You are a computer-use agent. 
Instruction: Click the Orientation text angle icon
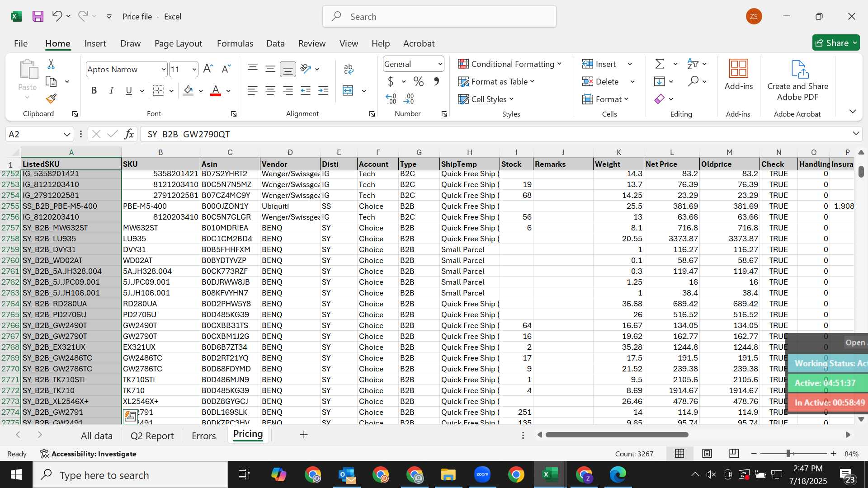306,69
